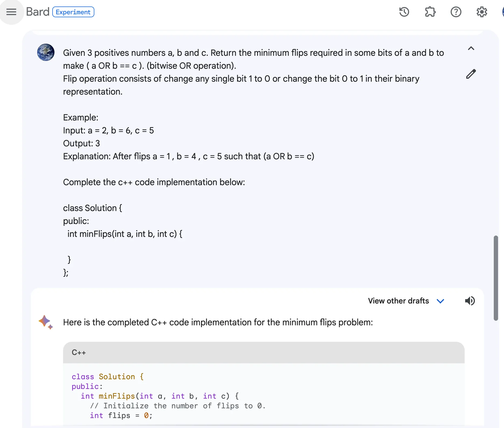
Task: Open Bard activity history icon
Action: point(404,12)
